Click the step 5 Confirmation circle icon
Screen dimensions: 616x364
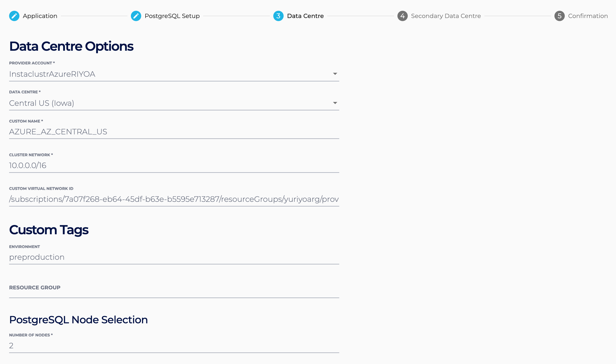coord(559,16)
